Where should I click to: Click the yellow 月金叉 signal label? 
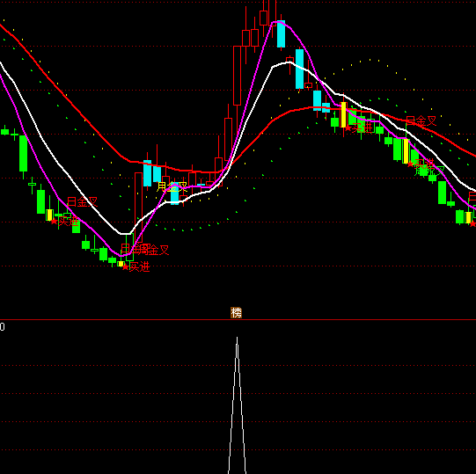(172, 187)
